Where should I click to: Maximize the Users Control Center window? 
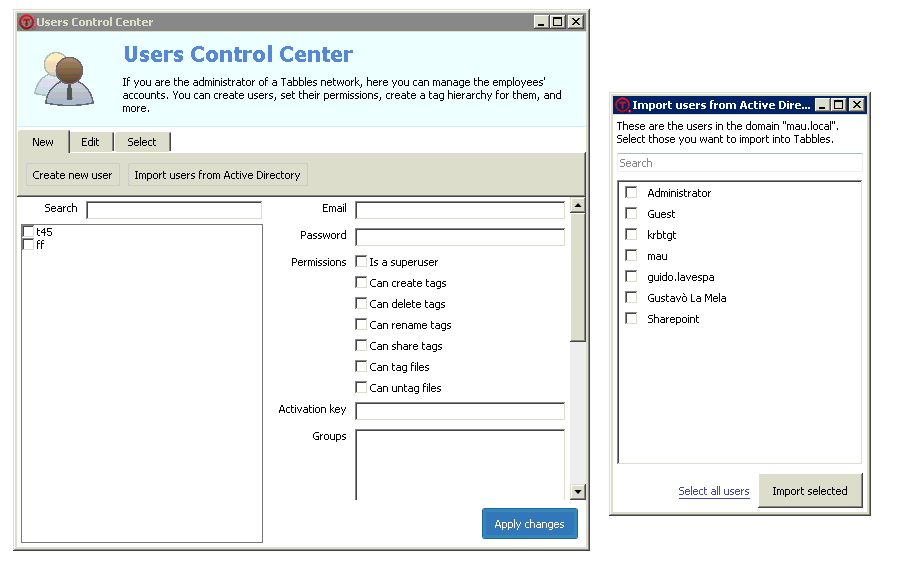coord(558,22)
